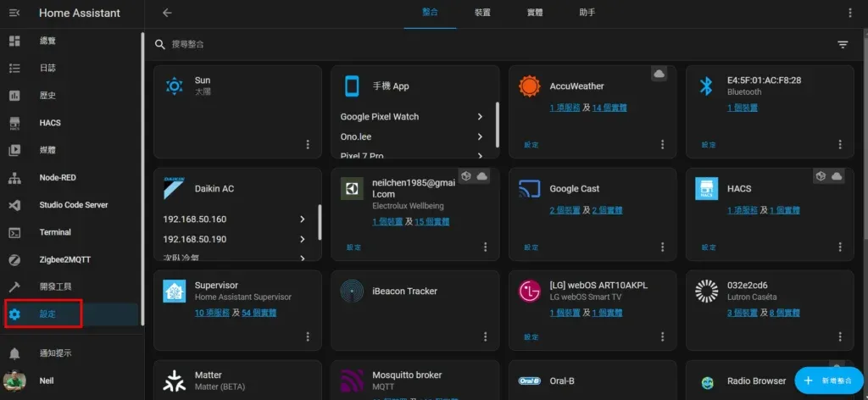Open 歷史 history in sidebar
Image resolution: width=868 pixels, height=400 pixels.
[71, 95]
